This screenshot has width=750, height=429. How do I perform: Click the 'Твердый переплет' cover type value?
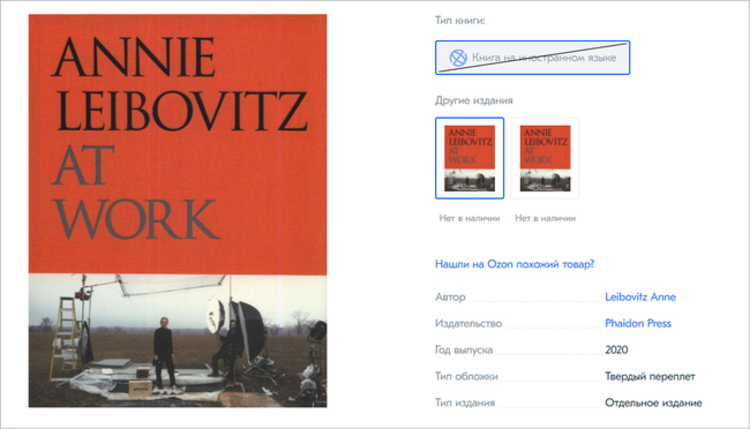650,376
